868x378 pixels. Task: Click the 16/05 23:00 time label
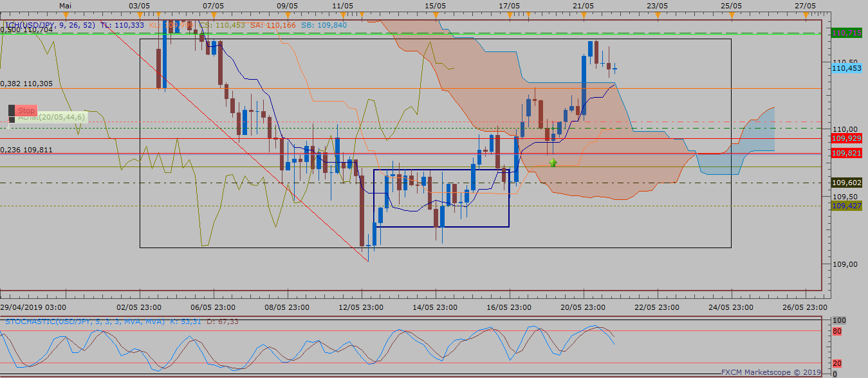click(x=509, y=307)
